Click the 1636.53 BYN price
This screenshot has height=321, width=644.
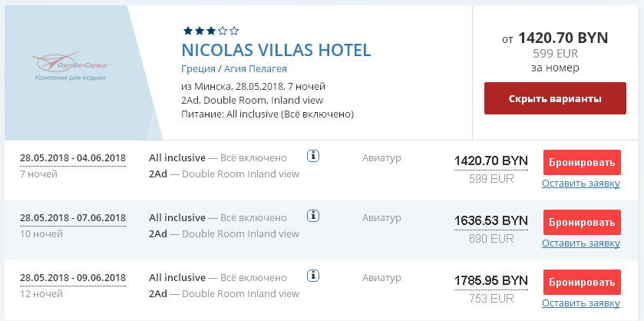(x=490, y=220)
